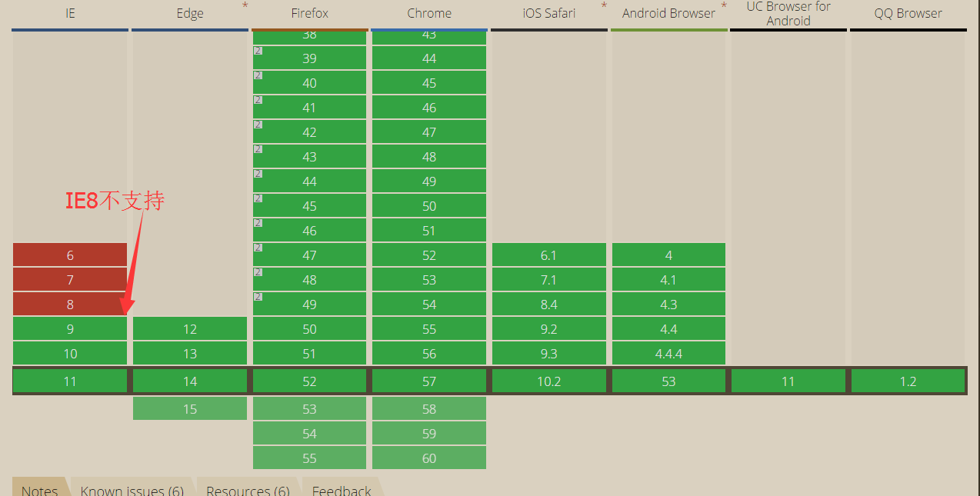Viewport: 980px width, 496px height.
Task: Switch to the Known issues (6) tab
Action: pyautogui.click(x=132, y=488)
